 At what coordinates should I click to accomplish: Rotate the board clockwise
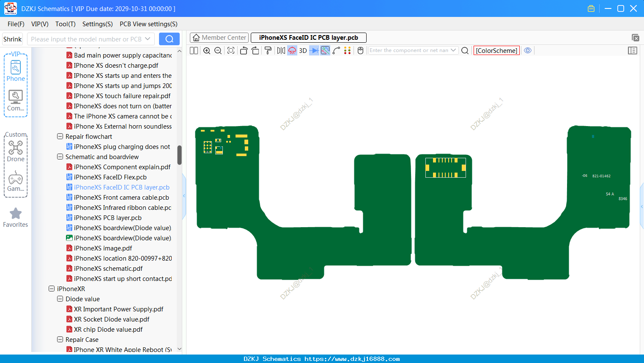pyautogui.click(x=255, y=51)
